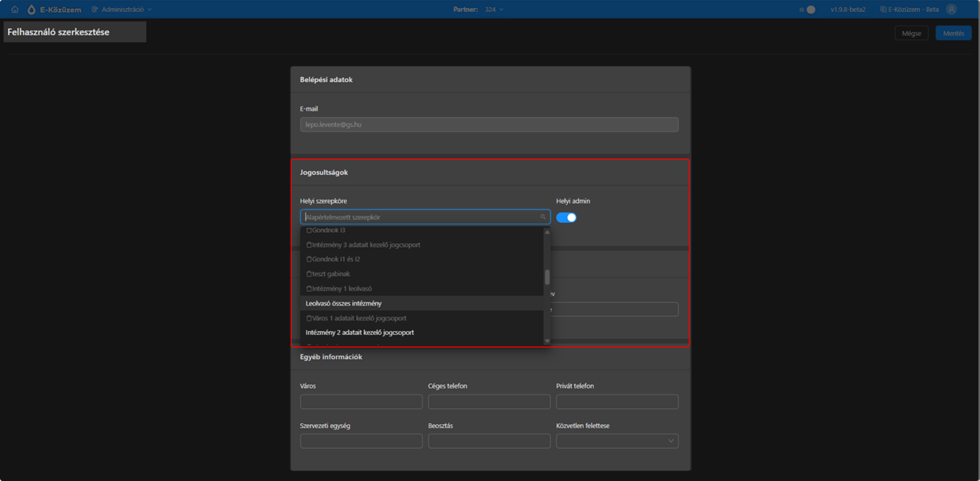Click the lock icon beside teszt gabinak
The width and height of the screenshot is (980, 481).
[x=309, y=273]
